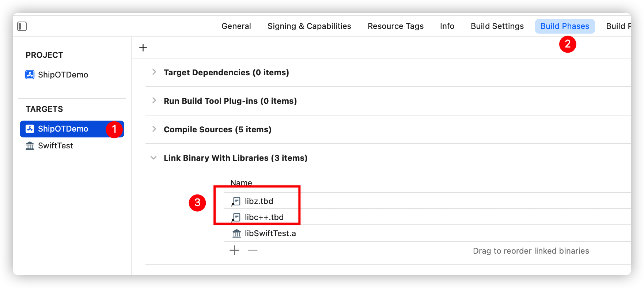Screen dimensions: 644x288
Task: Click the libz.tbd file icon
Action: point(236,201)
